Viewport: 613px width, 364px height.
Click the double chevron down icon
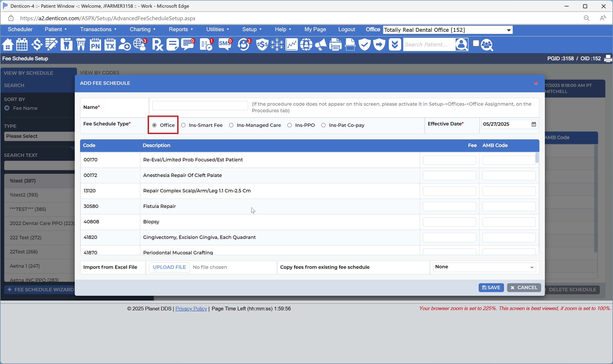tap(395, 45)
